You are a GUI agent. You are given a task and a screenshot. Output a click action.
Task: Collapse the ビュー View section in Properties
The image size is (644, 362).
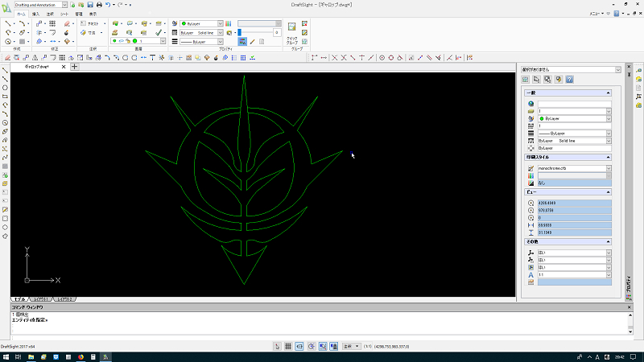[x=608, y=192]
